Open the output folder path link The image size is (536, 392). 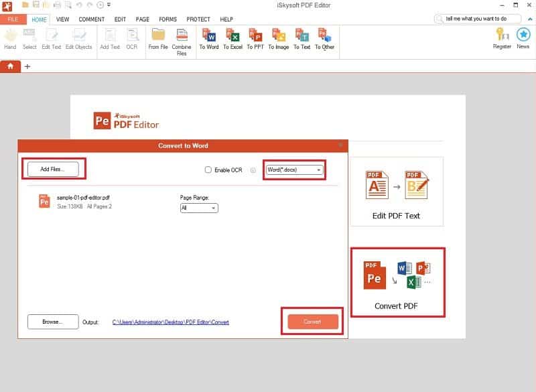coord(172,322)
